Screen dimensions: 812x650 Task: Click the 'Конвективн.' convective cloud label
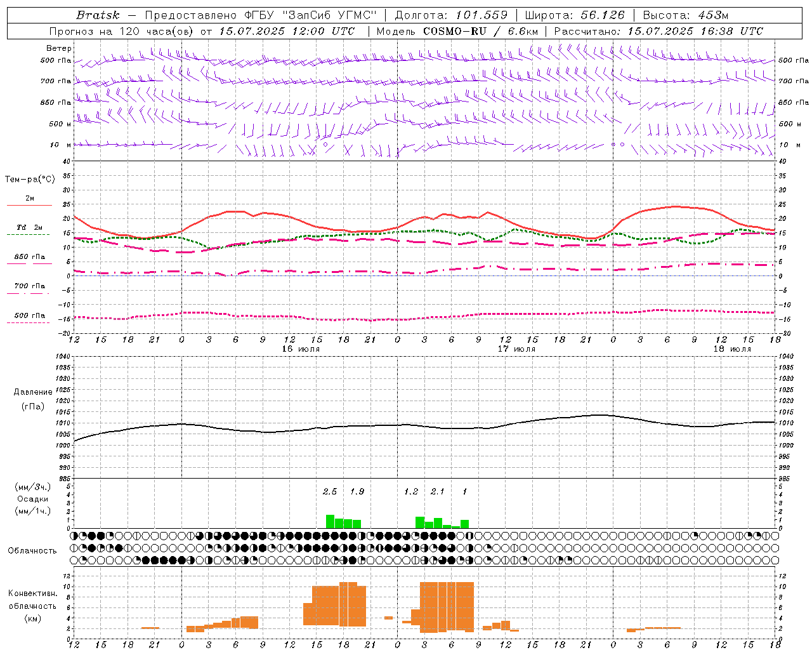[x=32, y=594]
